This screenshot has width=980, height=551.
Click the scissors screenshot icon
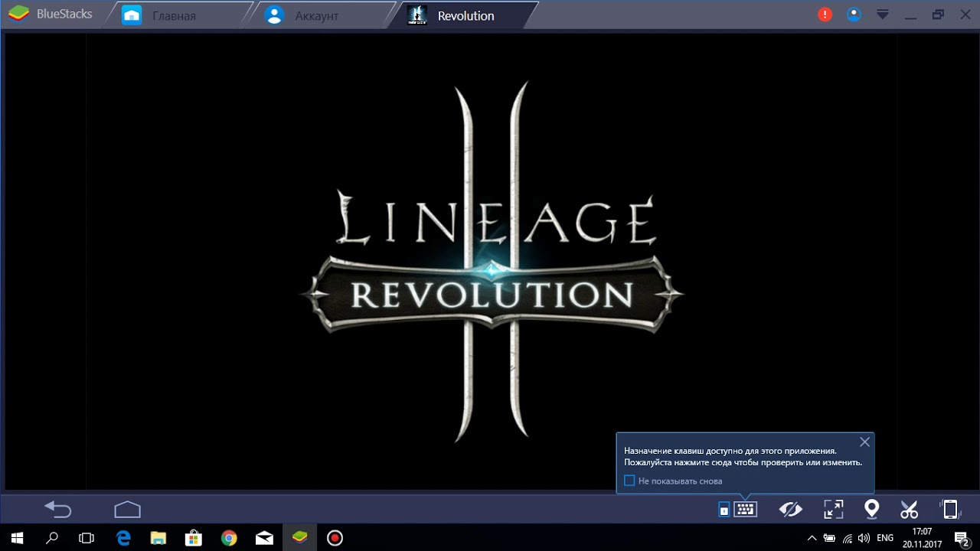click(x=909, y=509)
